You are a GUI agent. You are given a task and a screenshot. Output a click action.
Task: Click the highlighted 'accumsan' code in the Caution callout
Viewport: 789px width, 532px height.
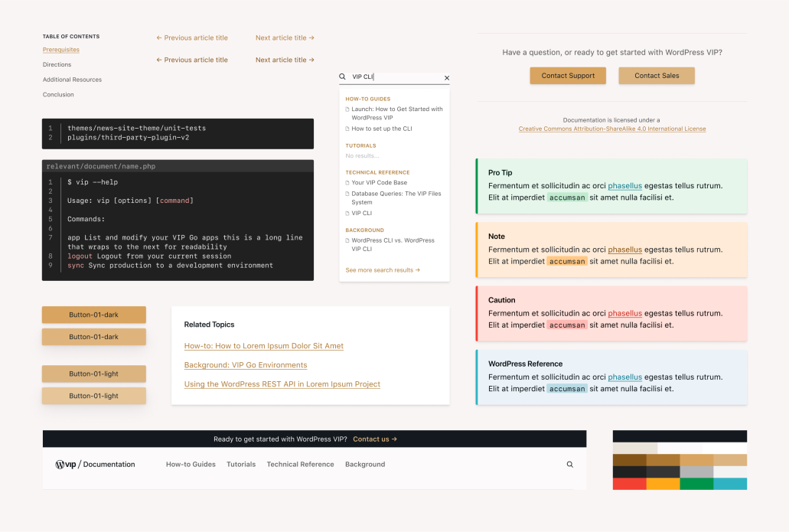coord(567,325)
